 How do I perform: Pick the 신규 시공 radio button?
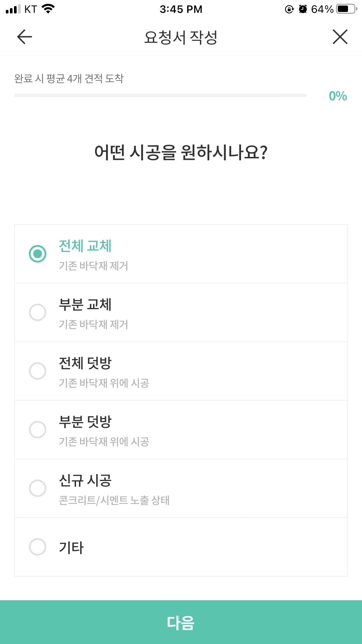38,488
